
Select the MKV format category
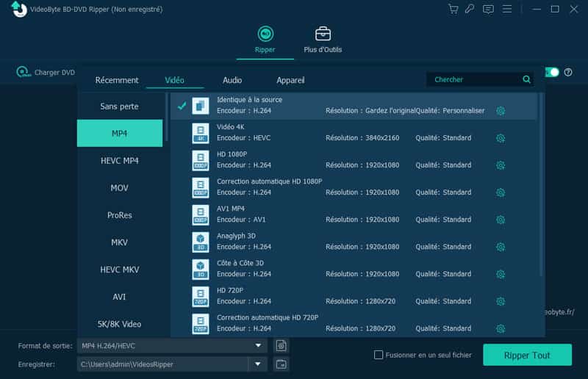pyautogui.click(x=119, y=242)
